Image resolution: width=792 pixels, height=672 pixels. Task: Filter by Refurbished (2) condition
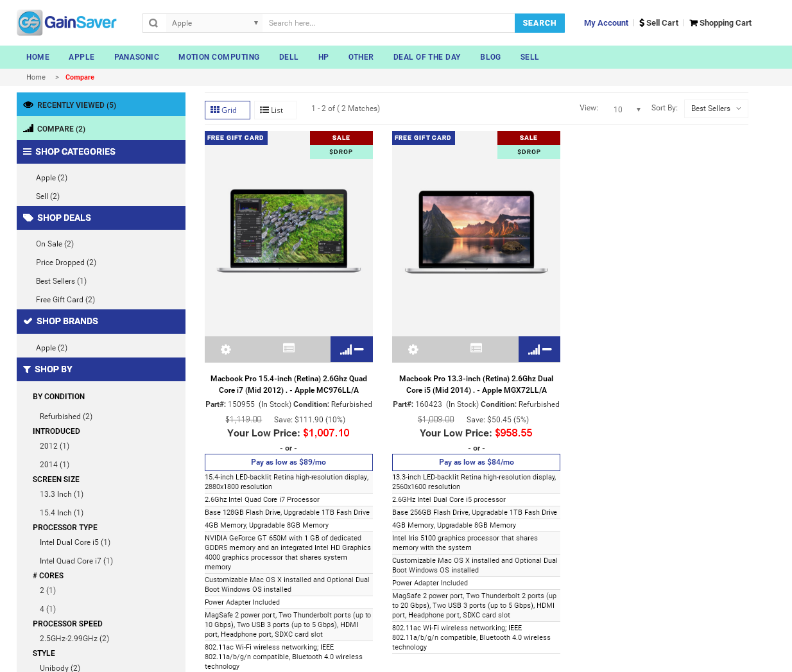(66, 417)
